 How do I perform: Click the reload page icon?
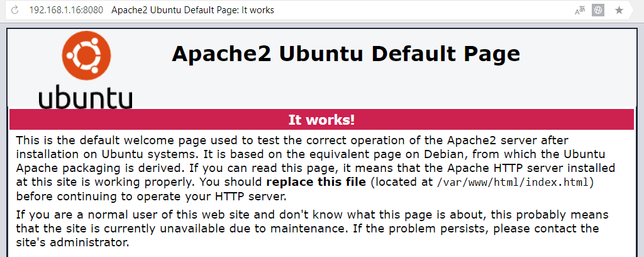(14, 10)
